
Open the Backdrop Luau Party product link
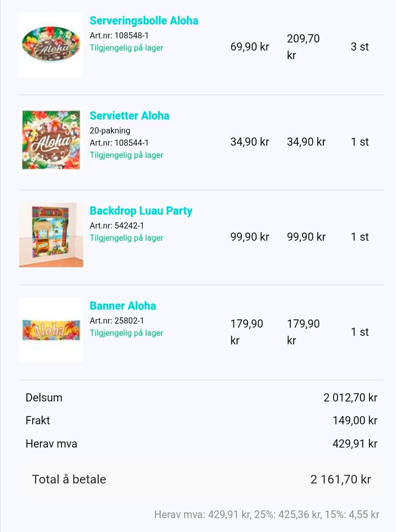pos(141,211)
